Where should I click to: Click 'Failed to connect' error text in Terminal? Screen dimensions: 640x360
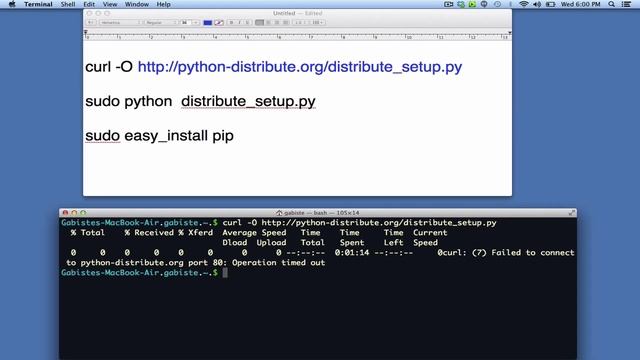coord(533,253)
